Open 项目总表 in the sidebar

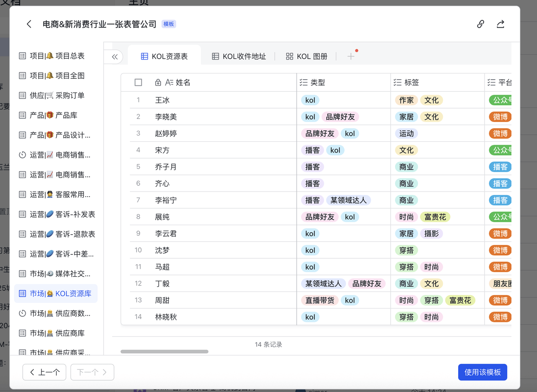pos(57,56)
